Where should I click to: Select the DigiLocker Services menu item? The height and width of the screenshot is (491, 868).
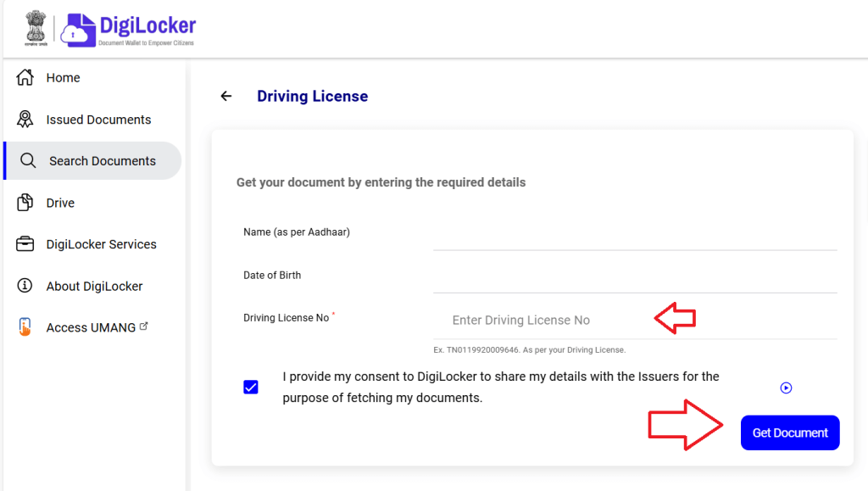[101, 244]
